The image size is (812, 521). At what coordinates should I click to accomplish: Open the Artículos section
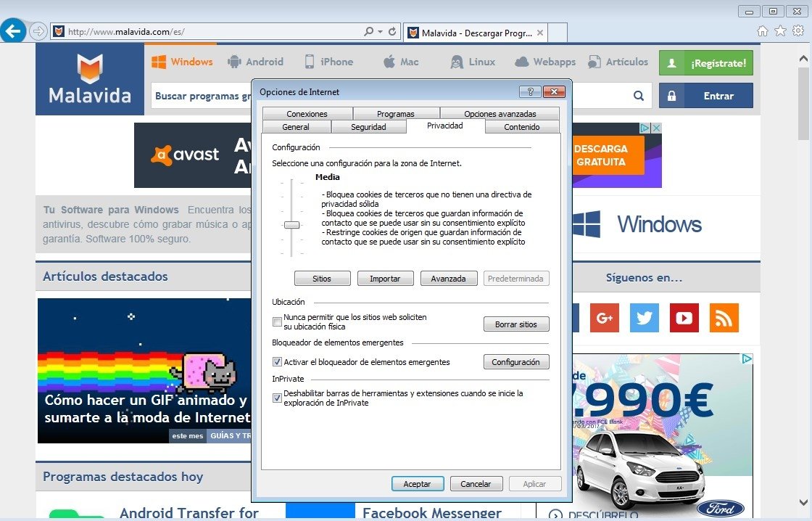618,62
